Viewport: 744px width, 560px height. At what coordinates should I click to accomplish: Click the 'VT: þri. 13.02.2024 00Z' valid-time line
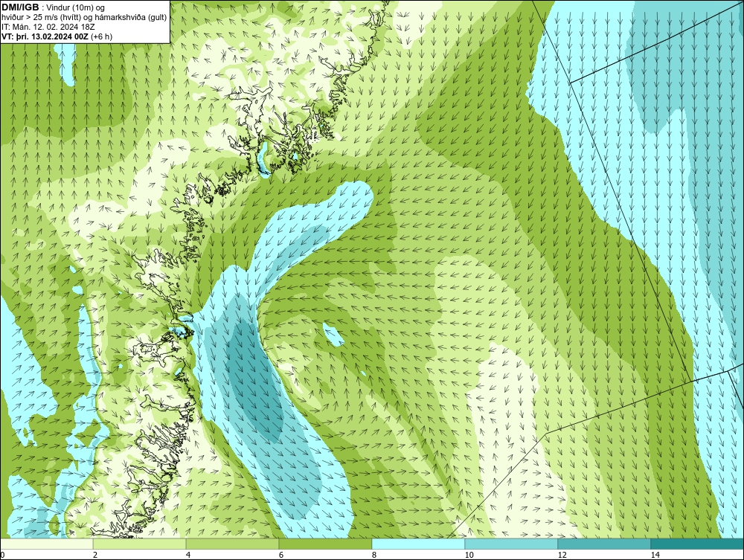coord(57,36)
